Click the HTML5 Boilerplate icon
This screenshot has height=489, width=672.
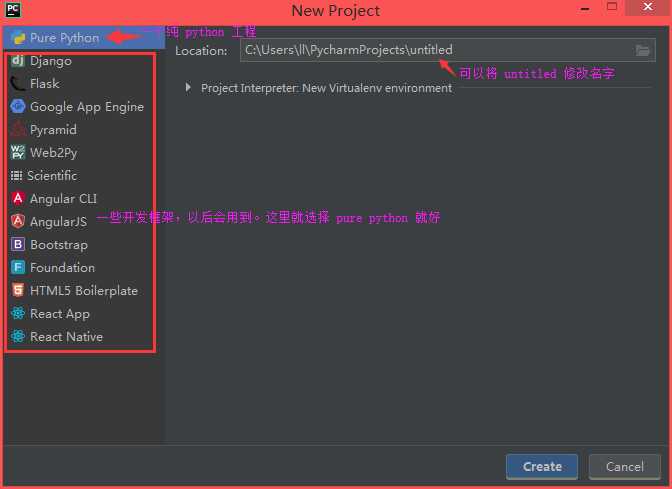18,290
